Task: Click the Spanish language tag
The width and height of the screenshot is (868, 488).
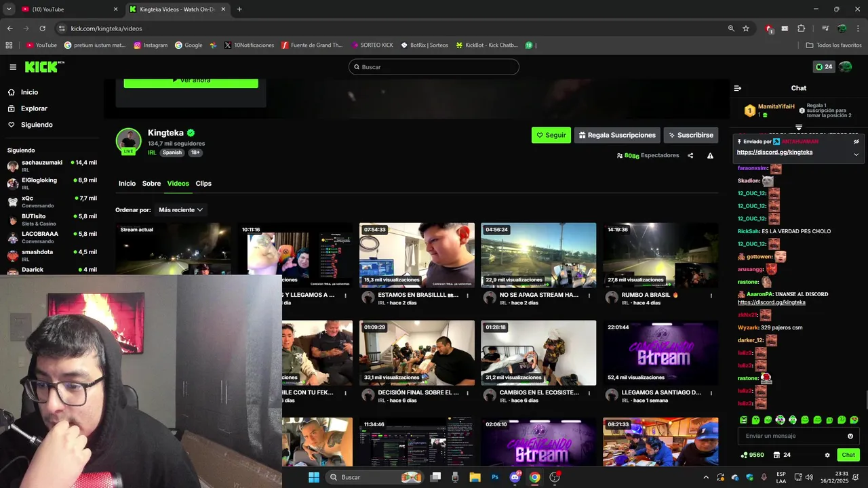Action: [x=172, y=152]
